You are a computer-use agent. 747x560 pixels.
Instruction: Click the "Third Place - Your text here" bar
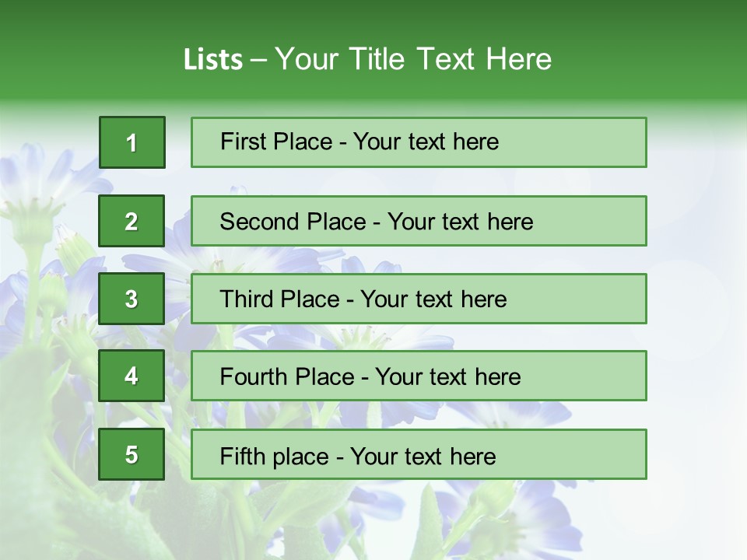pyautogui.click(x=419, y=299)
